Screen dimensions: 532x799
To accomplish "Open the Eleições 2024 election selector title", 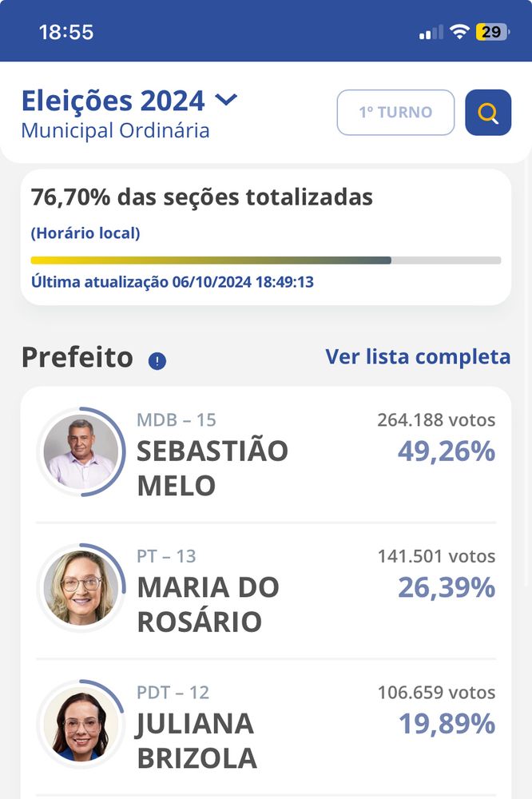I will (113, 101).
